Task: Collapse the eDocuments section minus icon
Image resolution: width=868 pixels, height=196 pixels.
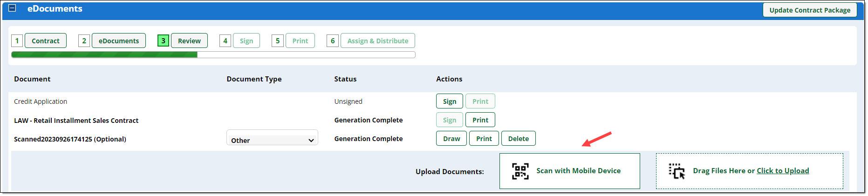Action: coord(13,8)
